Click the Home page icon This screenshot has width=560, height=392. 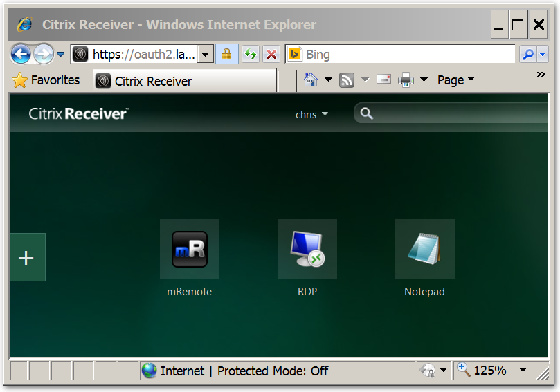(311, 80)
